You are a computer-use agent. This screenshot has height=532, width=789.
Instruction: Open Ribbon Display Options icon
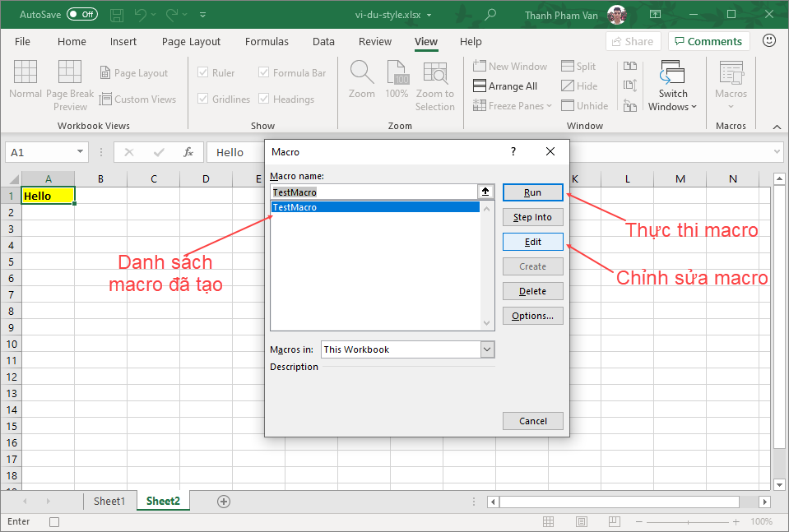pyautogui.click(x=655, y=14)
